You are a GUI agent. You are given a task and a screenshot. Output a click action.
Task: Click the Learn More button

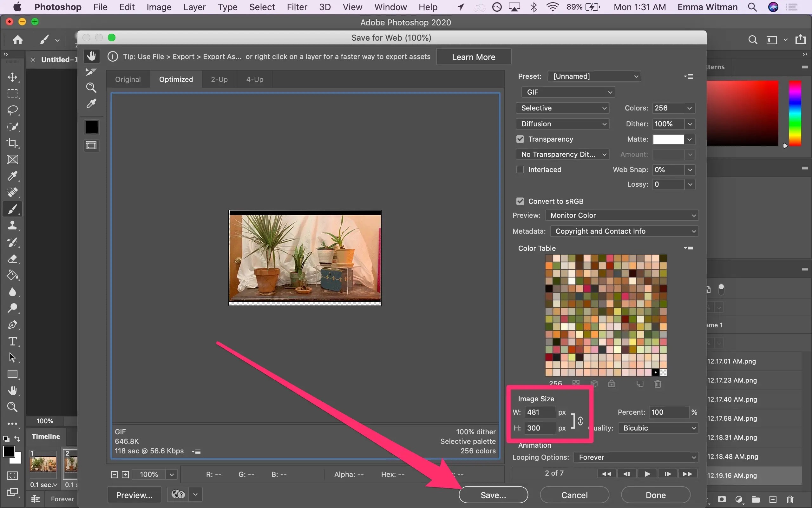[474, 57]
